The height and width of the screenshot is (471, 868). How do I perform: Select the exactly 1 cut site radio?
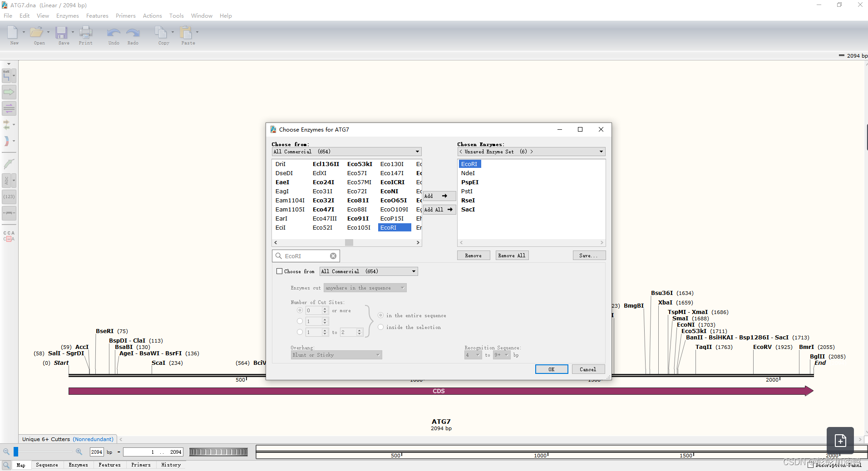click(300, 321)
